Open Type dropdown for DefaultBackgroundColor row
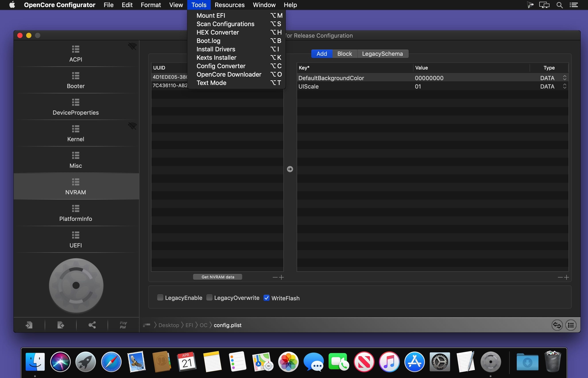This screenshot has height=378, width=588. 565,78
